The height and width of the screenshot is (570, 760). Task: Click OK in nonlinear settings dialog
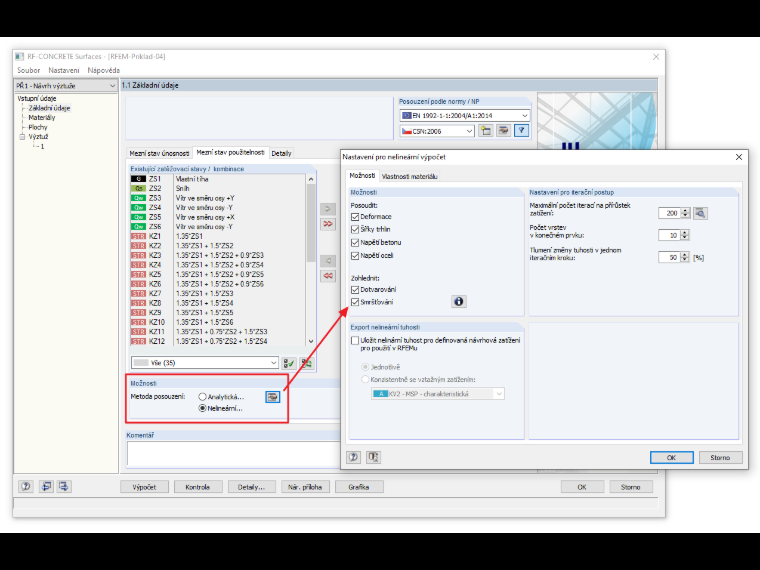pos(671,458)
